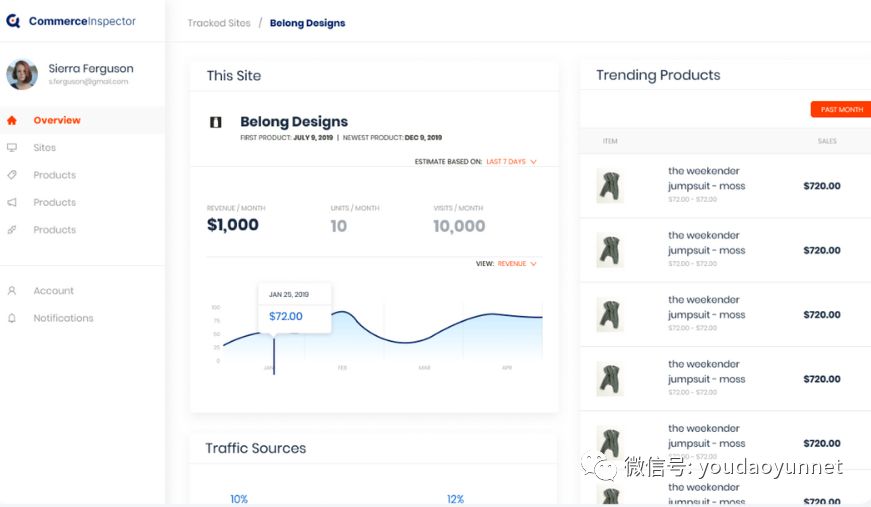Click the CommerceInspector brand name
Image resolution: width=871 pixels, height=507 pixels.
point(82,21)
